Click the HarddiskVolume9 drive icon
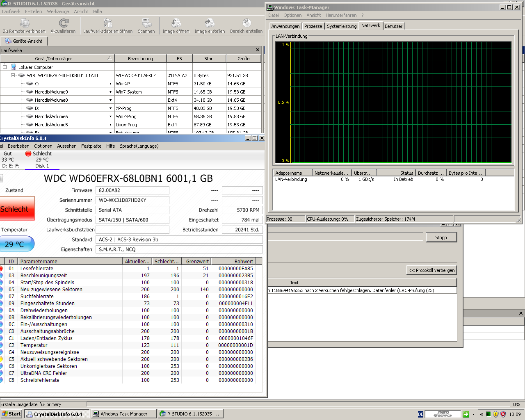 30,91
